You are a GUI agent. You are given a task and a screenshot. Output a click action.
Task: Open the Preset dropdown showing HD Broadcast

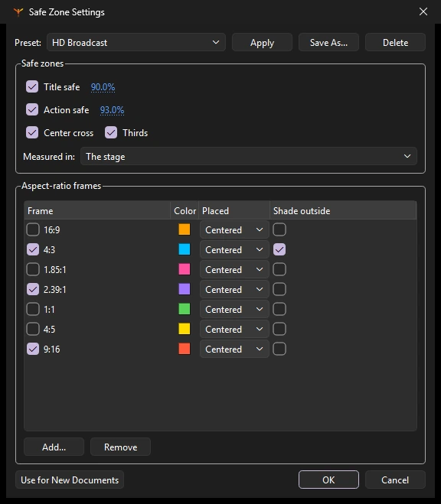136,42
